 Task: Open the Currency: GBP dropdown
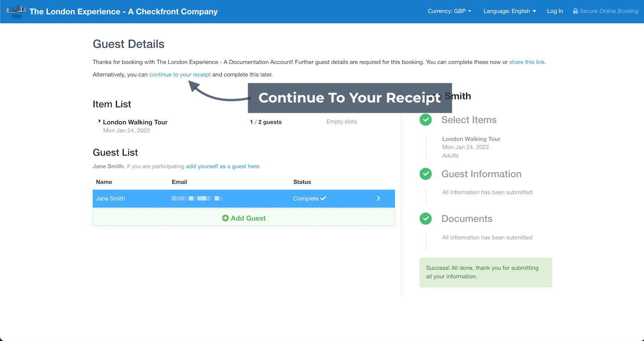(x=449, y=11)
